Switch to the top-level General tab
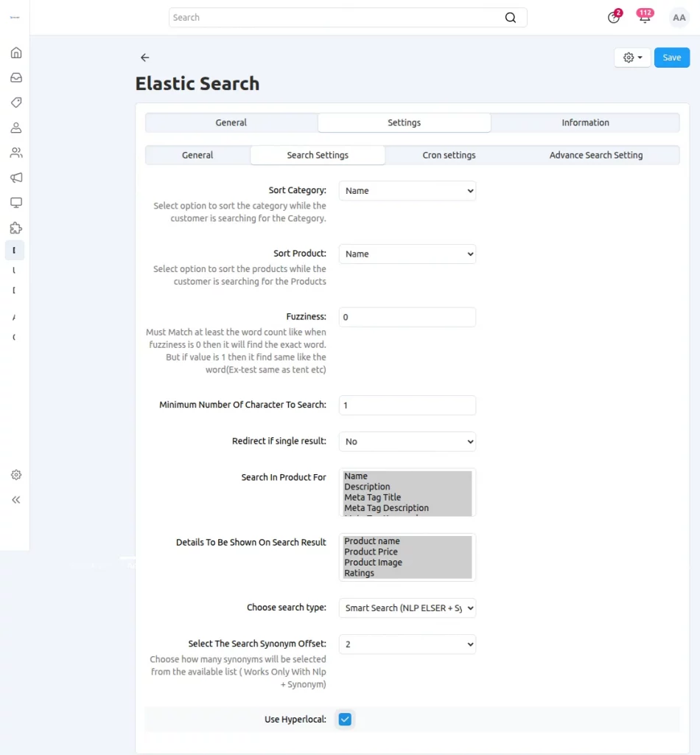The image size is (700, 755). coord(231,123)
